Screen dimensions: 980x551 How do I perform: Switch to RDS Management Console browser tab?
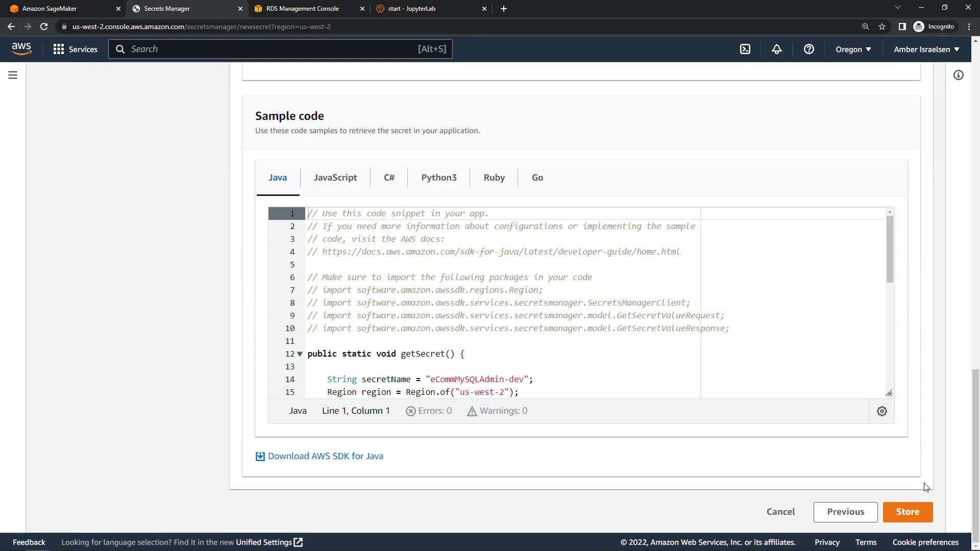(x=303, y=9)
